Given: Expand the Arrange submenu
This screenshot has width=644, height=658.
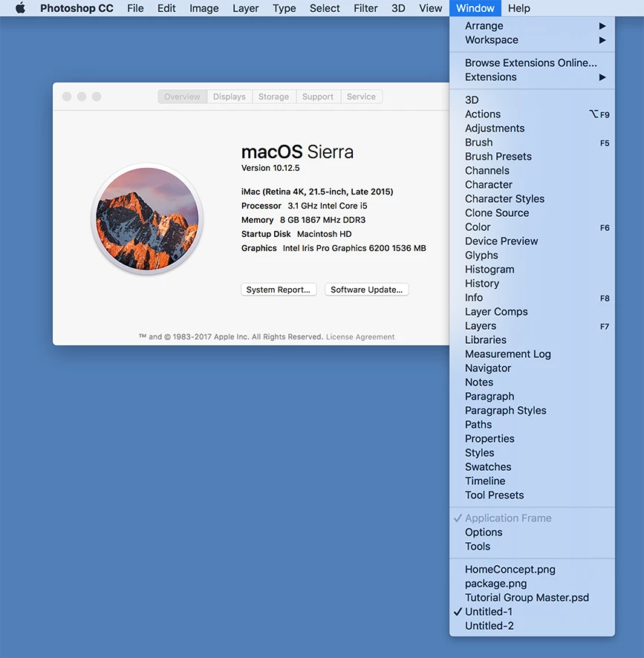Looking at the screenshot, I should (532, 26).
